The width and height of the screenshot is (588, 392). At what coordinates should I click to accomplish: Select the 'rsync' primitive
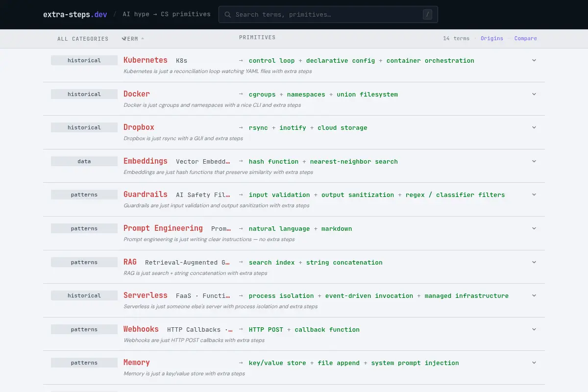(x=258, y=128)
